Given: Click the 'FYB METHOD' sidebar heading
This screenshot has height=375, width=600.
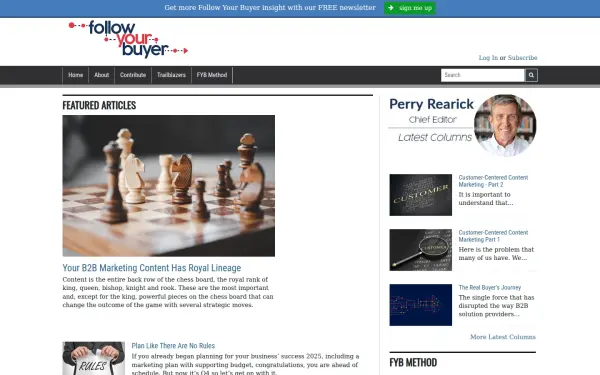Looking at the screenshot, I should click(x=413, y=362).
